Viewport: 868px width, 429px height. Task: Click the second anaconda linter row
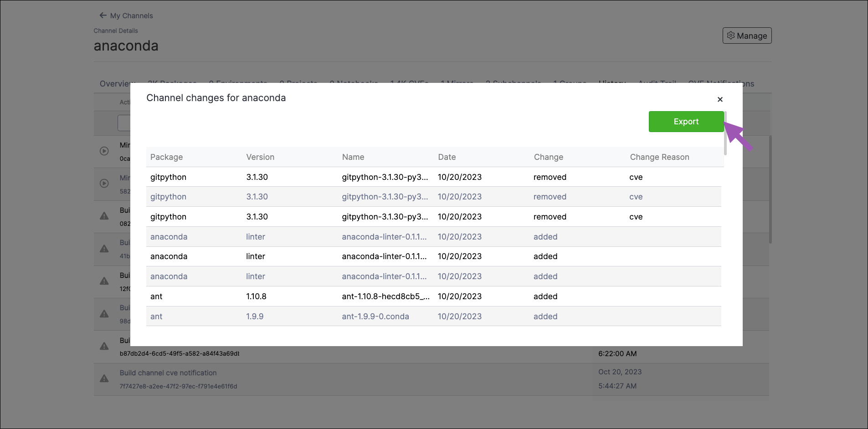pos(434,256)
